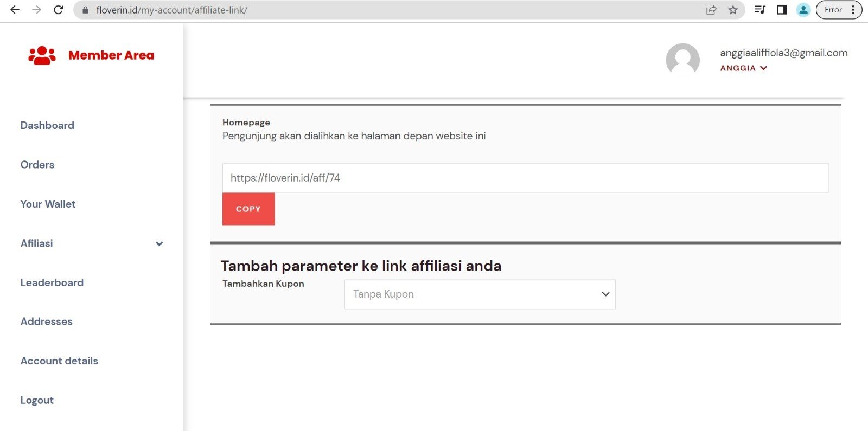868x431 pixels.
Task: Open Your Wallet from the sidebar
Action: [x=48, y=204]
